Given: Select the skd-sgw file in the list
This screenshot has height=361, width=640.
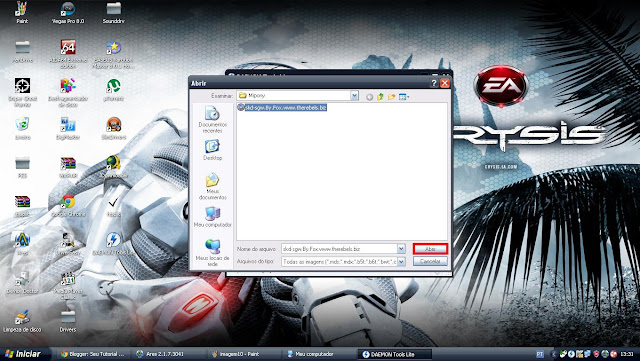Looking at the screenshot, I should pyautogui.click(x=282, y=107).
